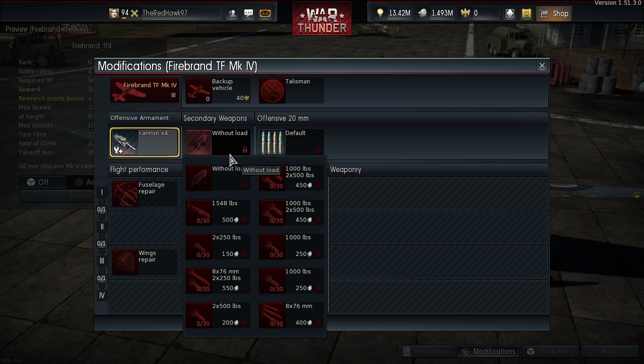Select the Fuselage repair modification
This screenshot has height=364, width=644.
tap(144, 193)
